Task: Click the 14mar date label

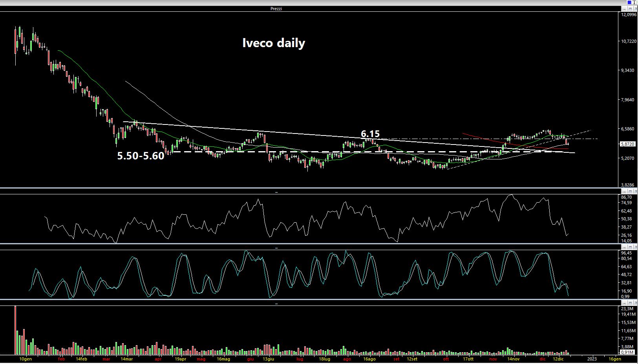Action: click(126, 359)
